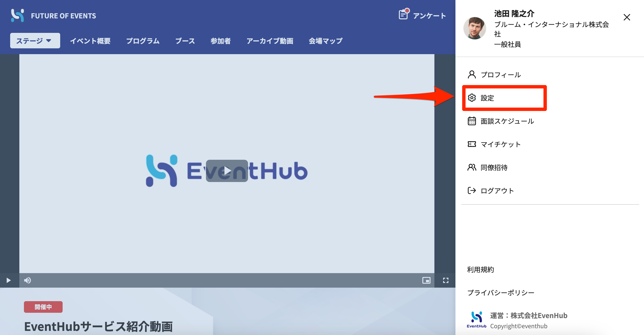Go to the プログラム tab
Image resolution: width=644 pixels, height=335 pixels.
click(x=143, y=41)
